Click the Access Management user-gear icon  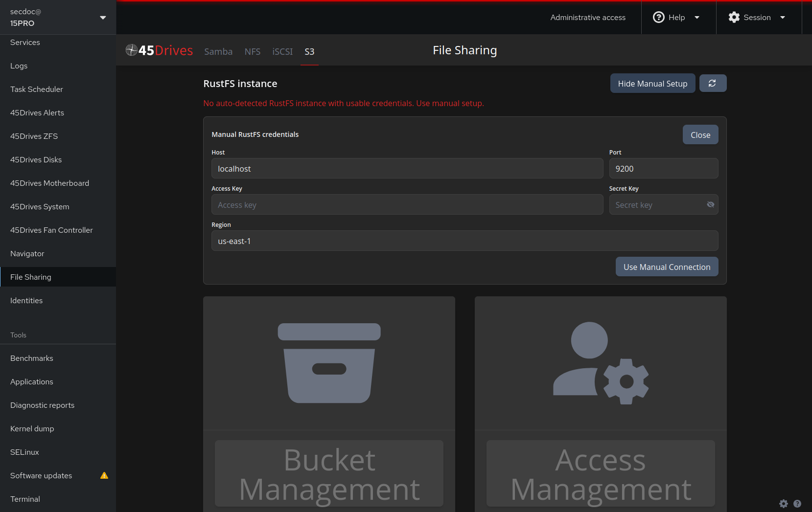tap(601, 363)
